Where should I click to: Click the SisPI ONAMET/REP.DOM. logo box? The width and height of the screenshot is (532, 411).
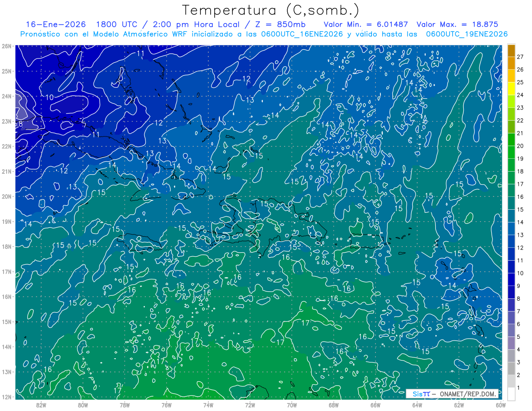452,394
